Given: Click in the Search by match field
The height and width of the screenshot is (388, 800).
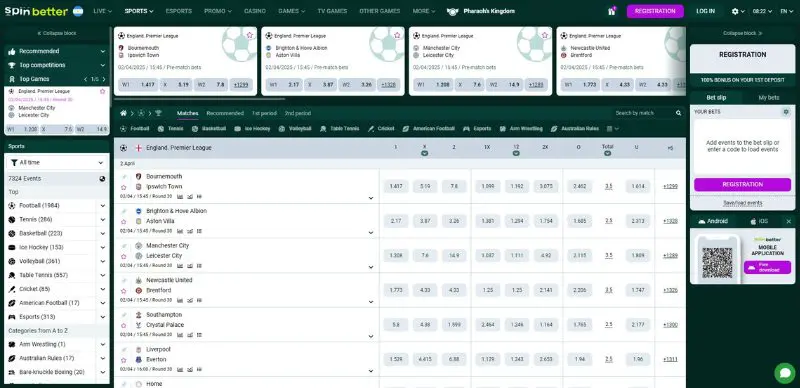Looking at the screenshot, I should coord(644,113).
